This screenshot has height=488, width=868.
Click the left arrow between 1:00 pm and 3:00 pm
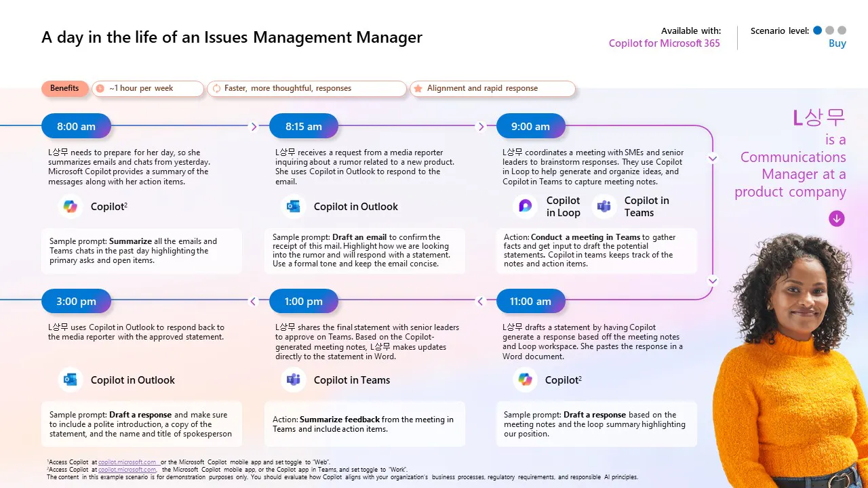pos(254,302)
